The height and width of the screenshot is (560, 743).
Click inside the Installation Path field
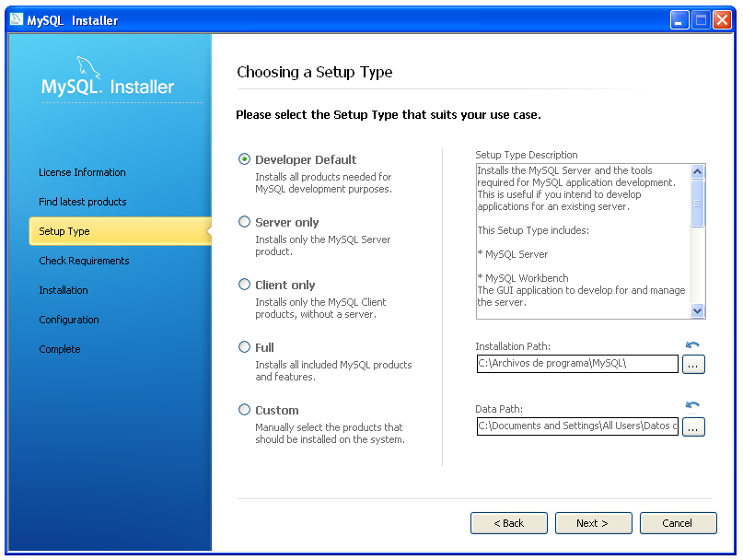pyautogui.click(x=577, y=364)
